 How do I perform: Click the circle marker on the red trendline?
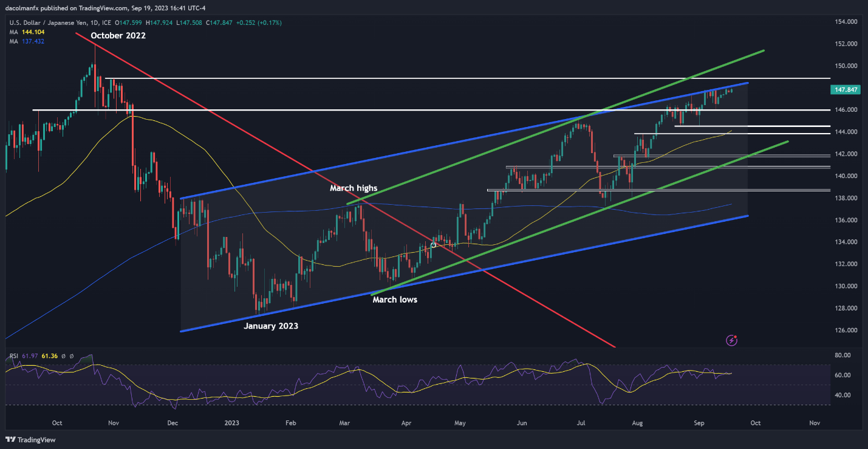(433, 245)
